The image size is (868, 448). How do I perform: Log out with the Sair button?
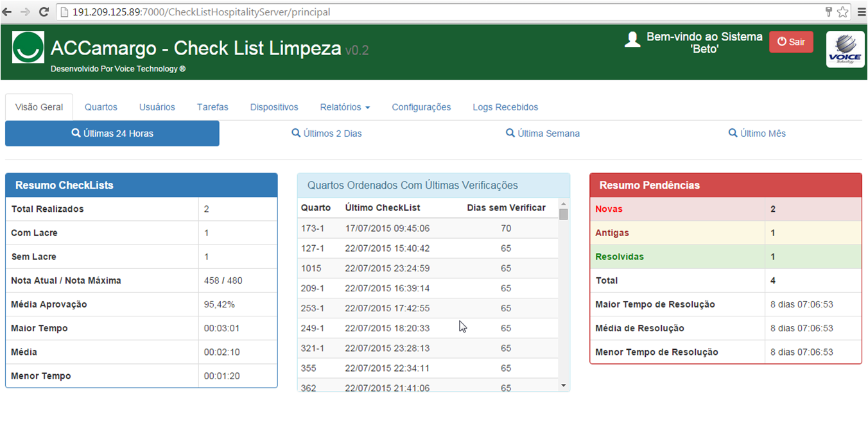pos(791,42)
